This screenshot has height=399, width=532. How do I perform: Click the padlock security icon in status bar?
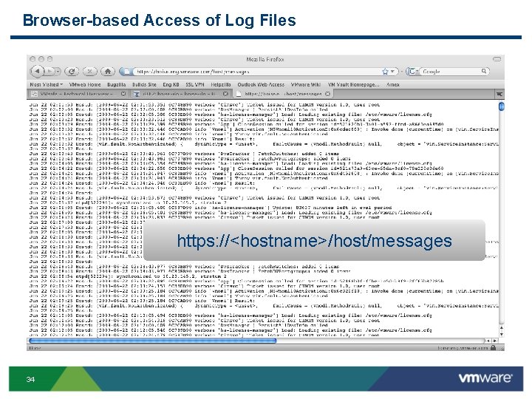[x=494, y=347]
